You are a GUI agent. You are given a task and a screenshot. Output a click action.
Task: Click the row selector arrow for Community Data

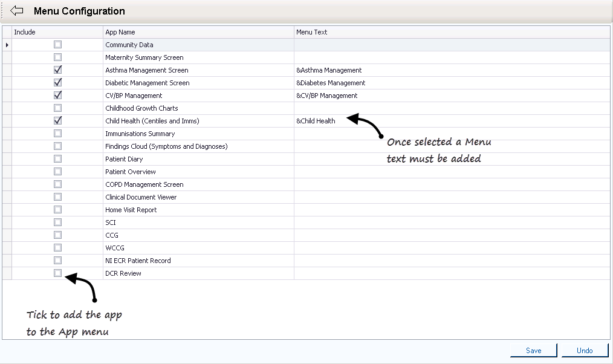point(7,45)
